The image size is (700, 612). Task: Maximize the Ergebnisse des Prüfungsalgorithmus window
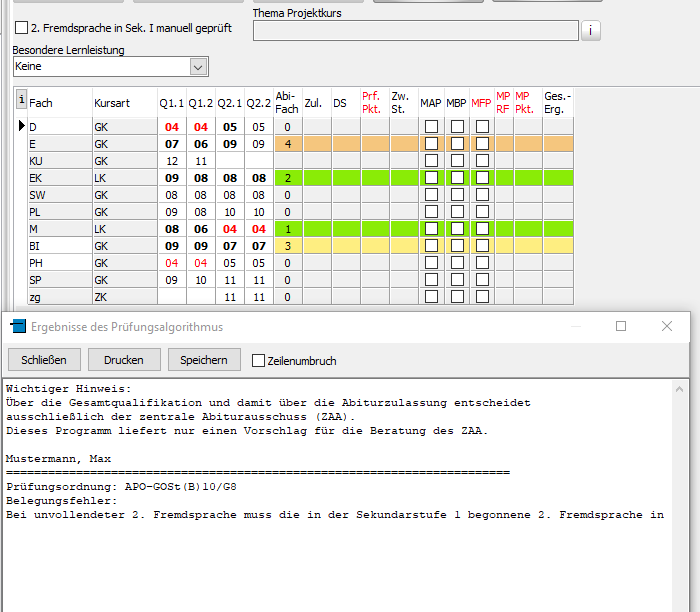click(621, 326)
